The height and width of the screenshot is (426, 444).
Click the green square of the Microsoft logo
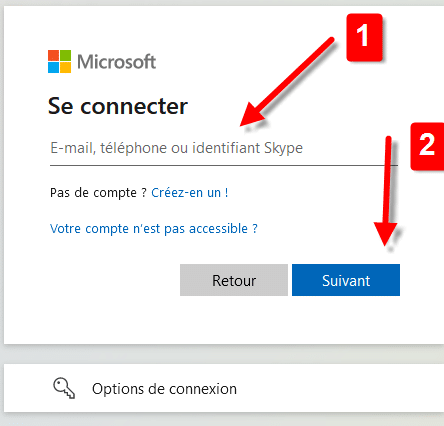(66, 55)
